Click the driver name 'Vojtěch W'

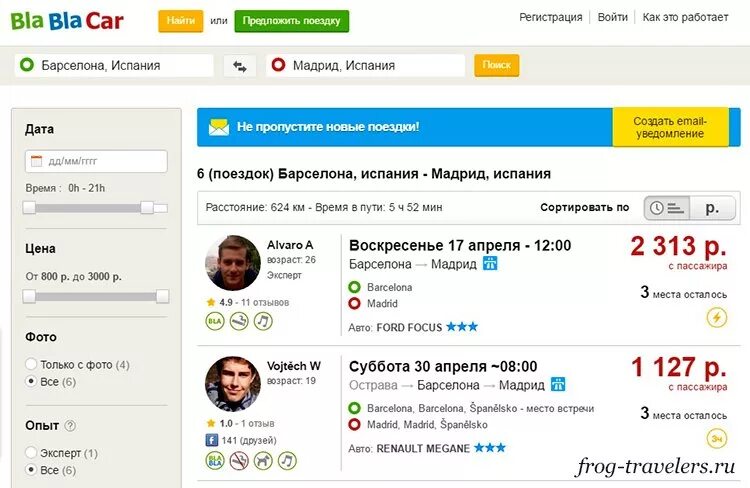[294, 366]
